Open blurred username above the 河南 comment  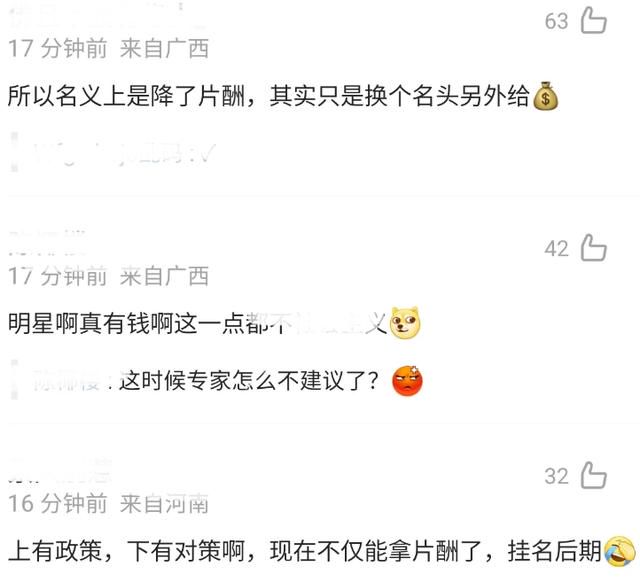pyautogui.click(x=60, y=472)
